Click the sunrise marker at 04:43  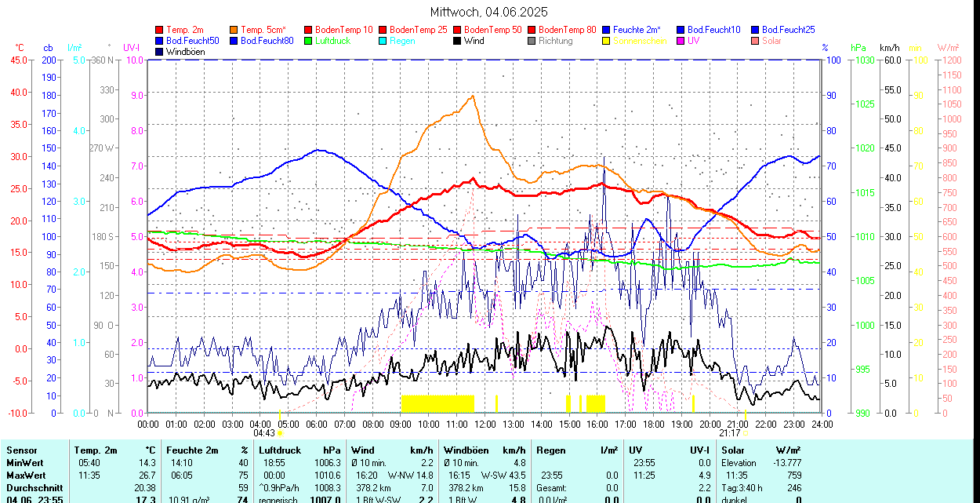click(280, 432)
